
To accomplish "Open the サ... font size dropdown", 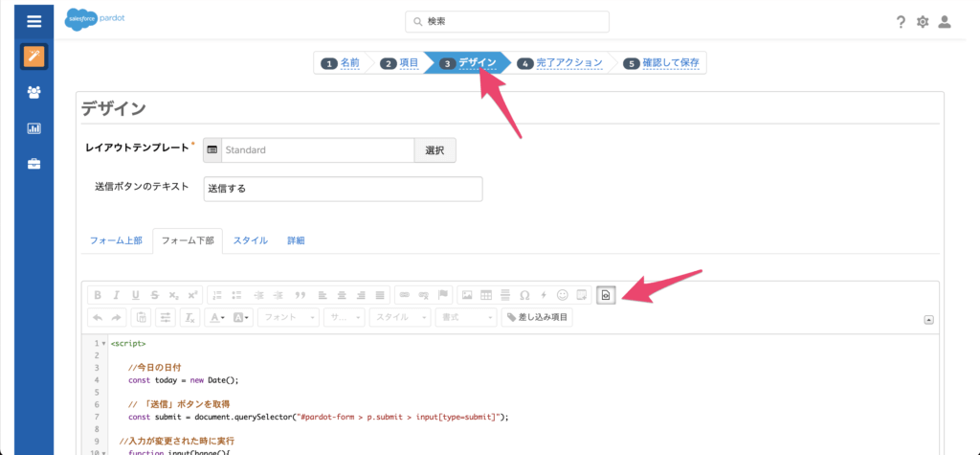I will coord(344,318).
